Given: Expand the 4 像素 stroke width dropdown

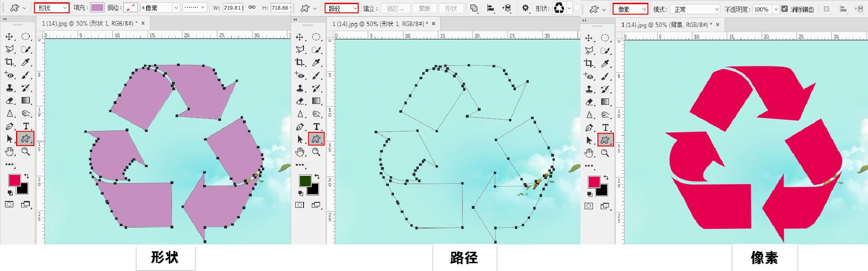Looking at the screenshot, I should point(176,8).
